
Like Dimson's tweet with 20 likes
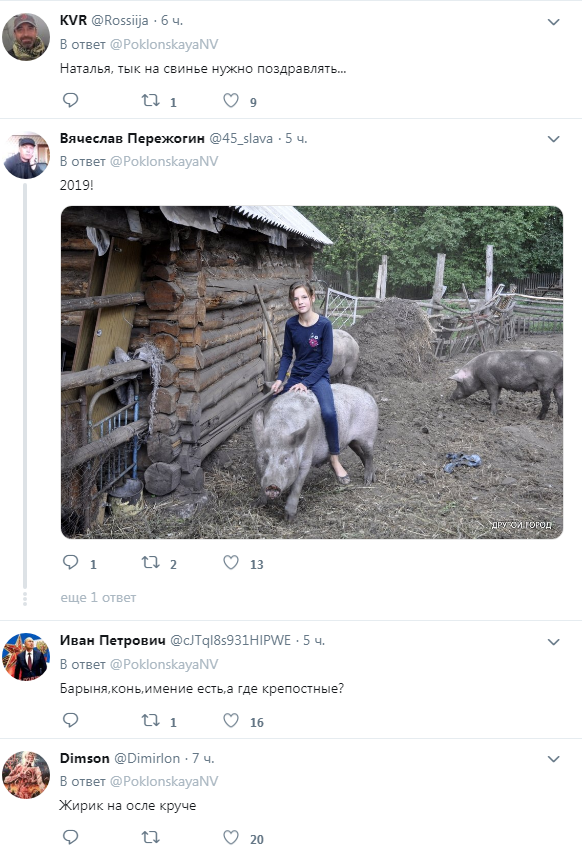point(231,838)
